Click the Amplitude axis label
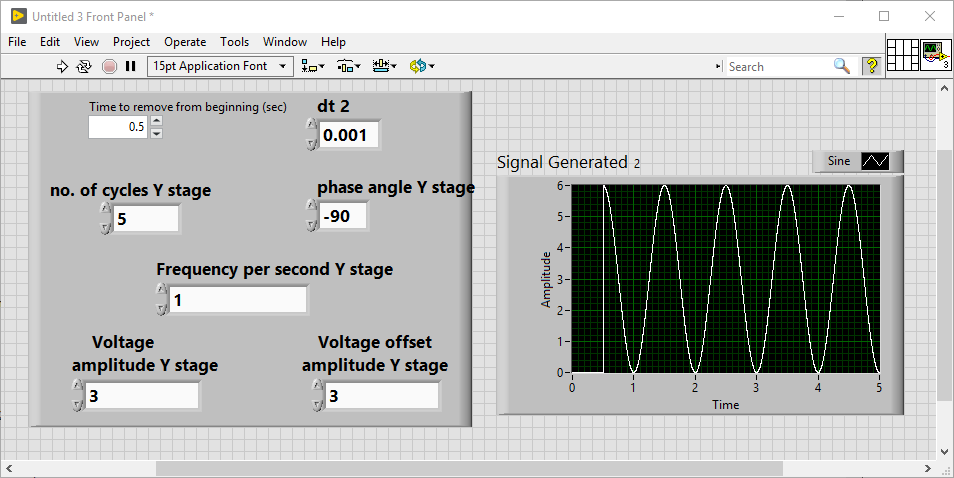The height and width of the screenshot is (478, 954). pyautogui.click(x=546, y=279)
